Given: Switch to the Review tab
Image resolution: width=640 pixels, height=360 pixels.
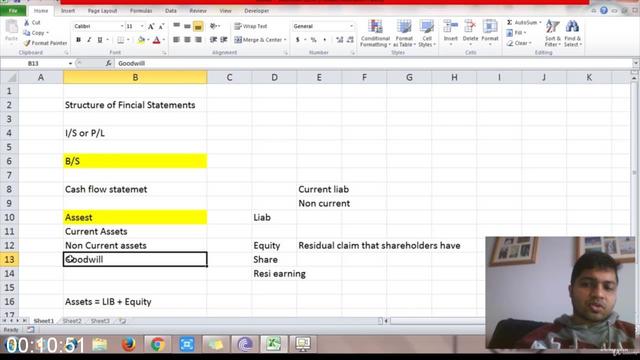Looking at the screenshot, I should pos(198,11).
